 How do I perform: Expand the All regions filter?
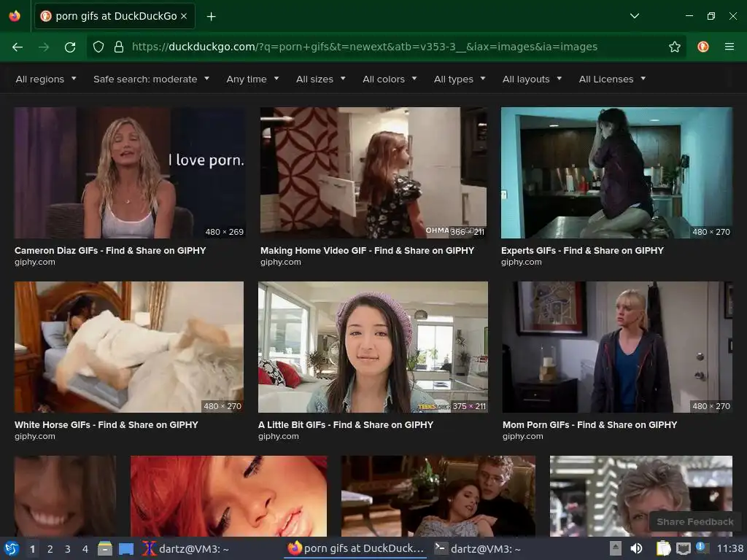click(46, 79)
